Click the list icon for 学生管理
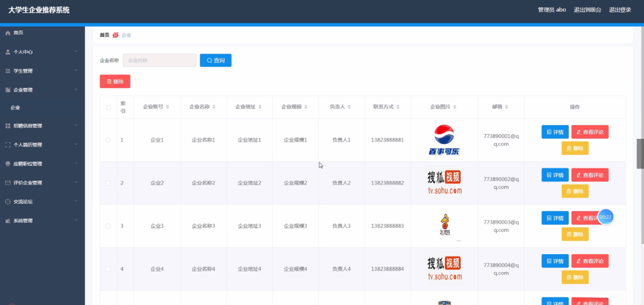 coord(8,71)
